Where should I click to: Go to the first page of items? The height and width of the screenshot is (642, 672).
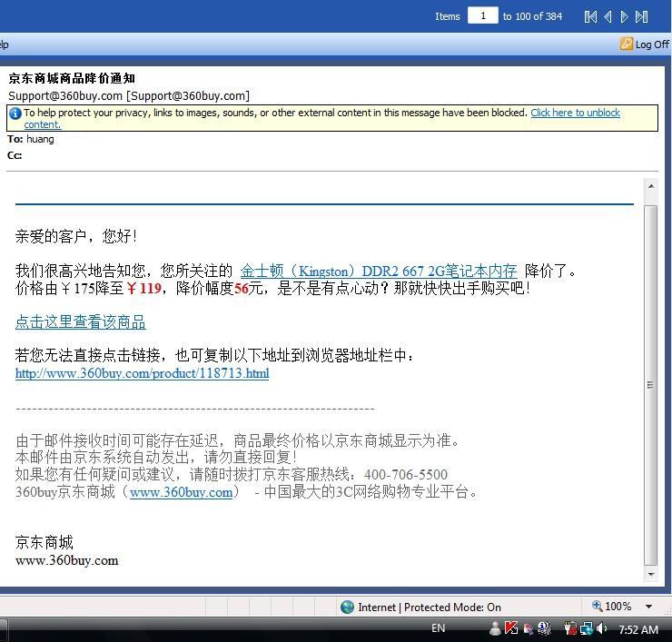click(590, 16)
